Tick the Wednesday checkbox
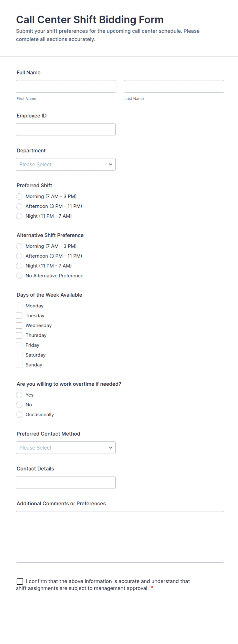This screenshot has width=238, height=644. pyautogui.click(x=19, y=326)
